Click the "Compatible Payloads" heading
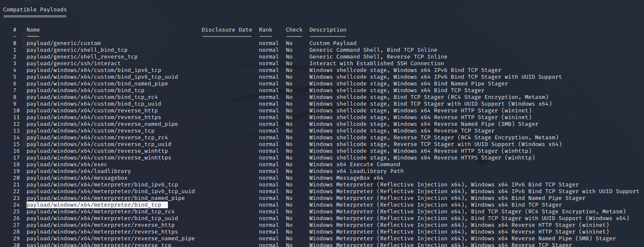Viewport: 644px width, 247px height. click(35, 10)
